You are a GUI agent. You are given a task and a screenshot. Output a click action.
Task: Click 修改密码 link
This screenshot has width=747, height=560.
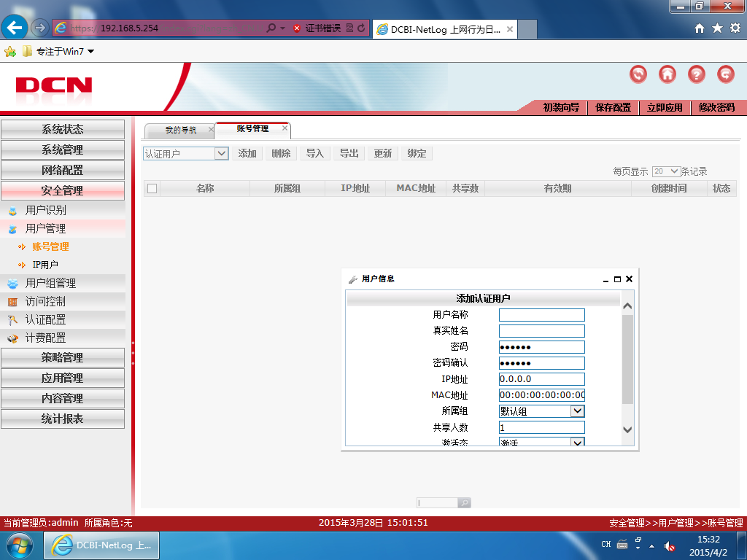(716, 108)
